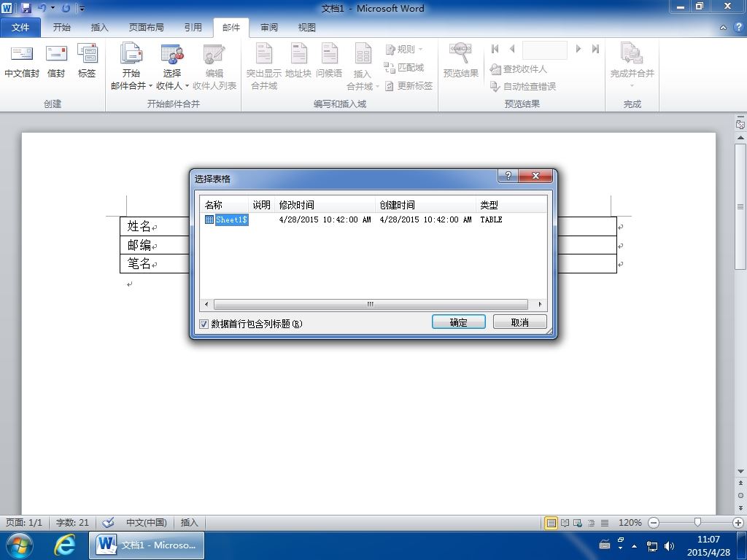Click the Undo icon in quick access toolbar
Screen dimensions: 747x560
tap(42, 8)
